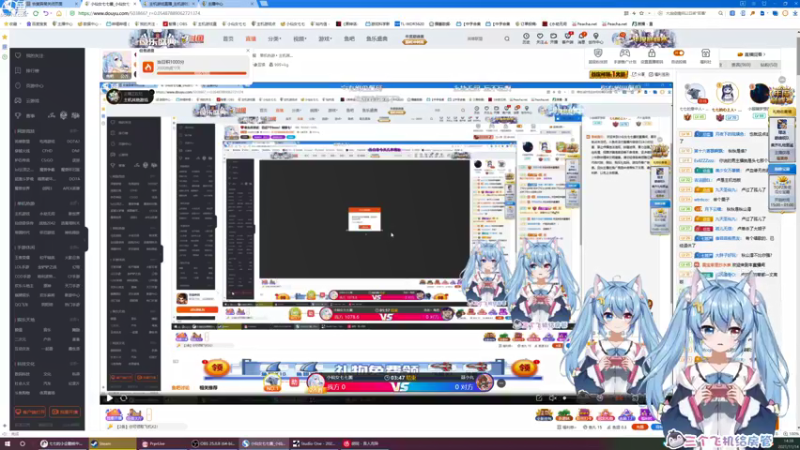Open the PopOne app on the taskbar

(x=162, y=443)
